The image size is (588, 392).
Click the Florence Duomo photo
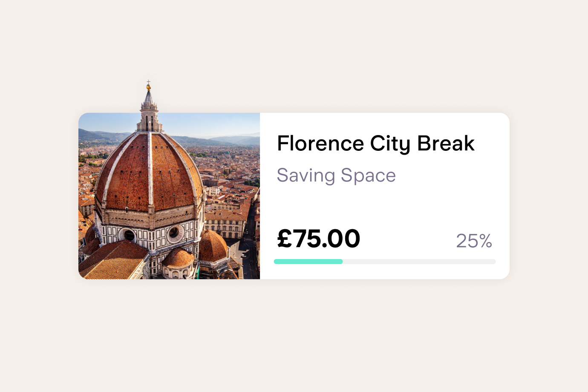(169, 196)
